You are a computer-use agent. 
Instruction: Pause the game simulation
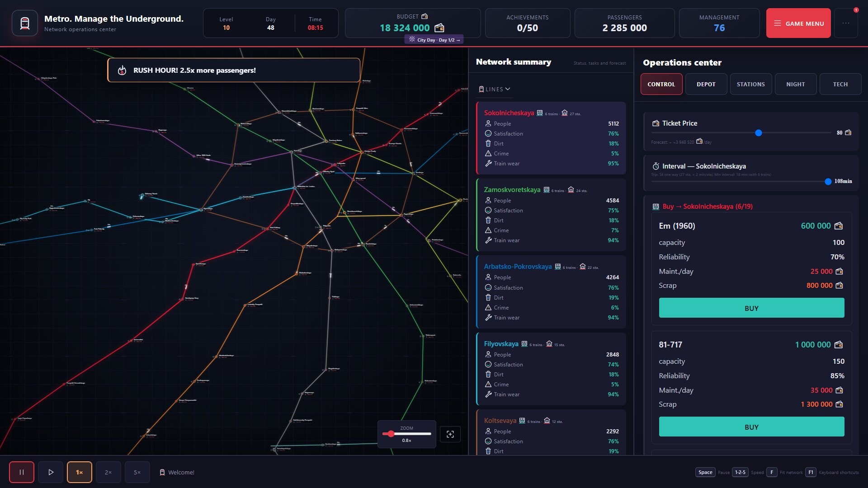click(x=22, y=472)
